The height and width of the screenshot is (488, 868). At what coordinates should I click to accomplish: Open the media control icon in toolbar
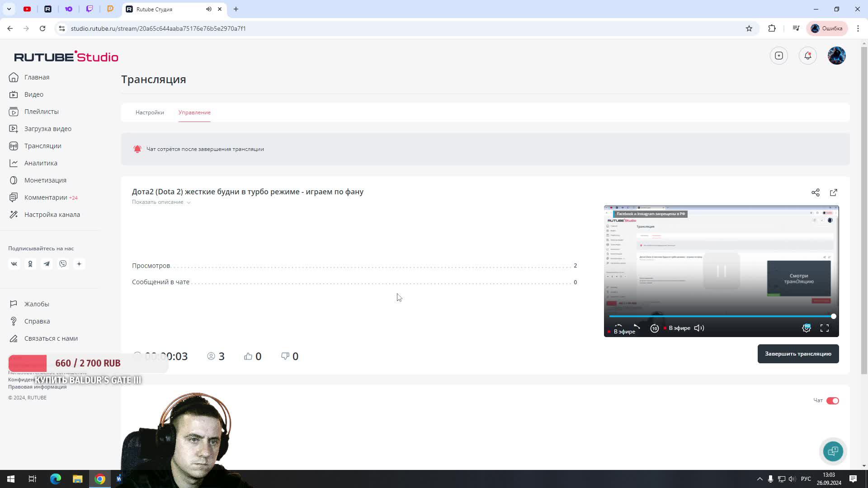point(796,28)
